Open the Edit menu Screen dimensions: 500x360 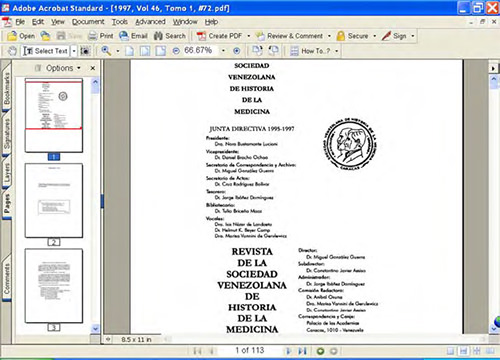coord(38,22)
